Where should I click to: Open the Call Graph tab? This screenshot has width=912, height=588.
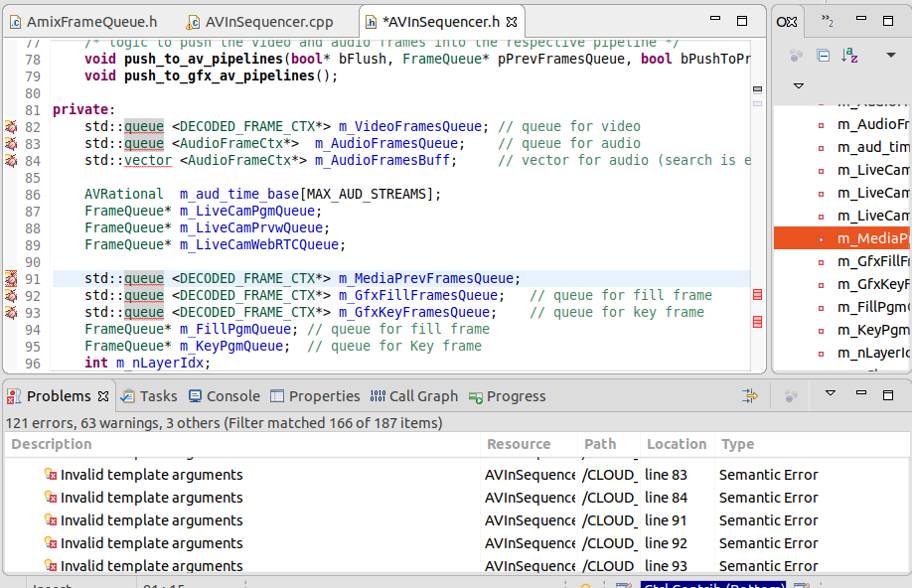pyautogui.click(x=413, y=396)
